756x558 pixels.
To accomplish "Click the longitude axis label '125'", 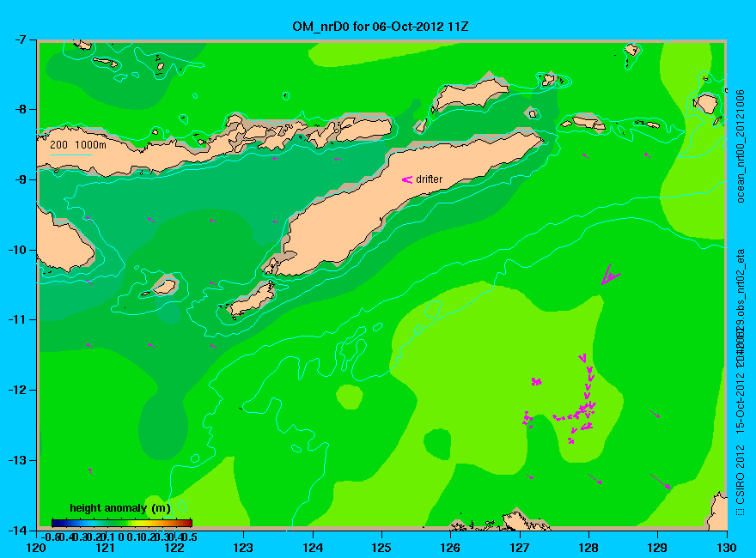I will click(381, 548).
